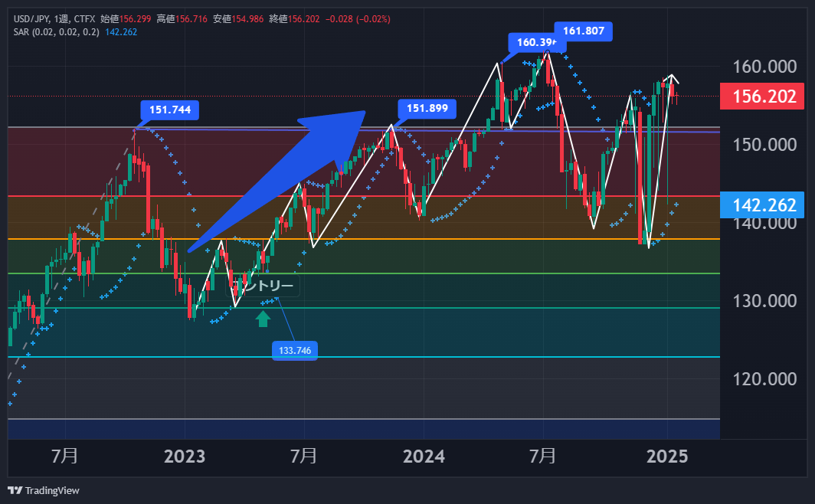Click the 130.000 price axis label
The image size is (815, 504).
point(764,301)
